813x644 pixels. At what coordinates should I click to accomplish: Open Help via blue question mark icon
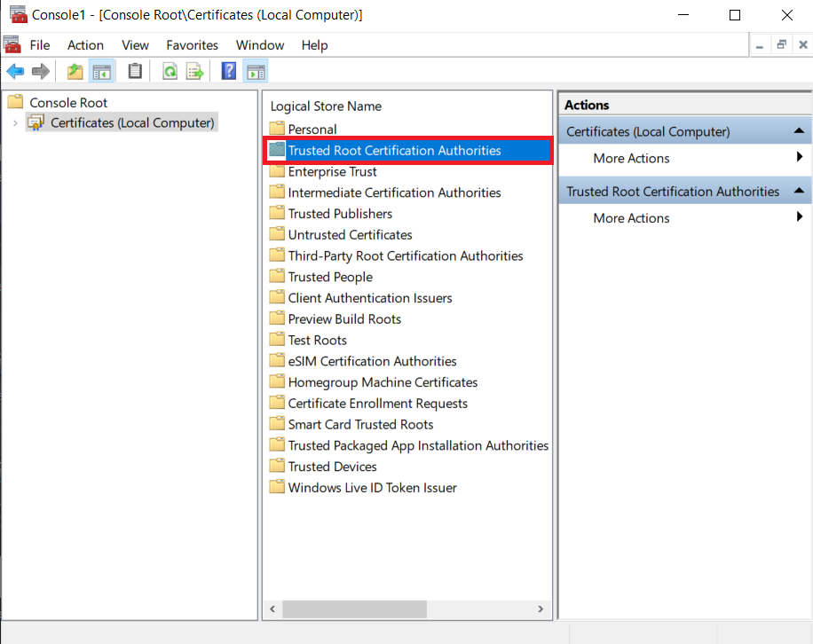point(229,71)
